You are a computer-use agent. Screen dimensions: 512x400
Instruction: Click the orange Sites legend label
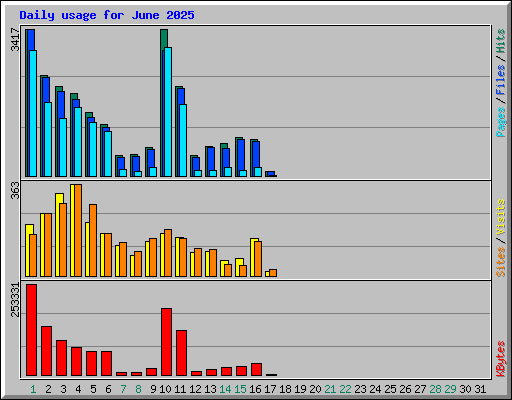pyautogui.click(x=500, y=262)
